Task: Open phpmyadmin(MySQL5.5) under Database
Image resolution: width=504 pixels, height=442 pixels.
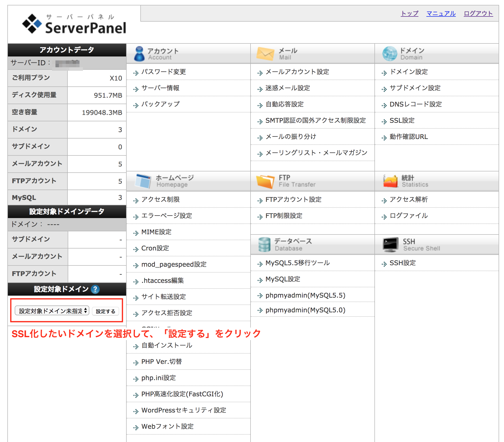Action: point(305,295)
